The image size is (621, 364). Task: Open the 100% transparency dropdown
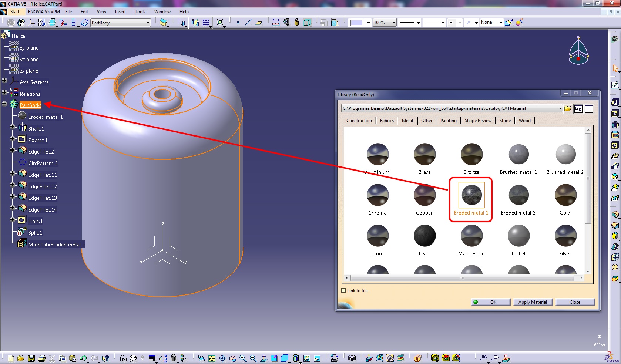[x=393, y=23]
